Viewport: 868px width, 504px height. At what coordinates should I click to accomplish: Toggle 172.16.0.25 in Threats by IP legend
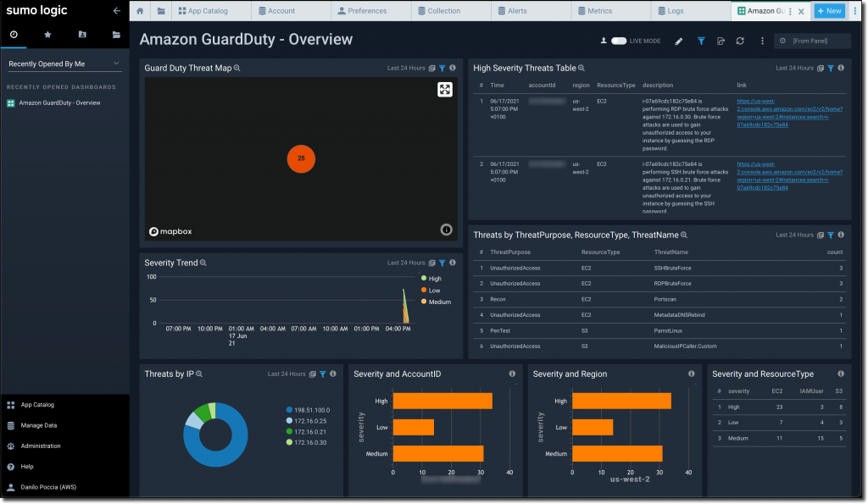(x=306, y=421)
